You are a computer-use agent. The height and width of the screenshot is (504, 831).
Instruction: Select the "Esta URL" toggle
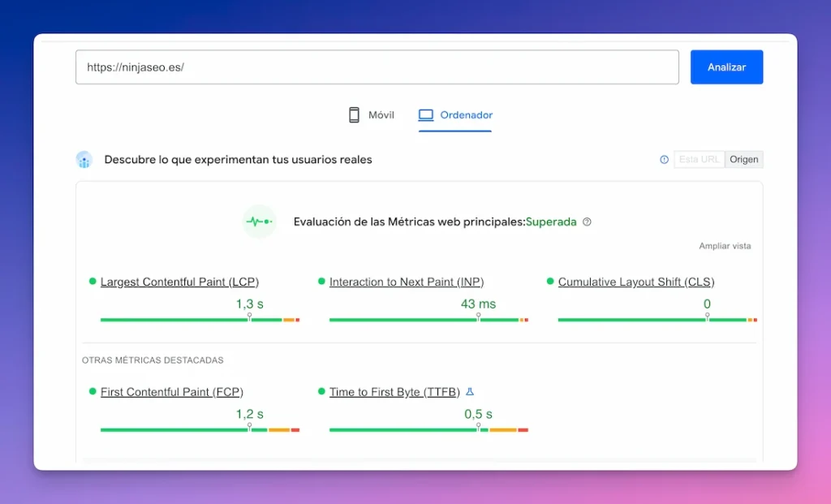coord(699,159)
